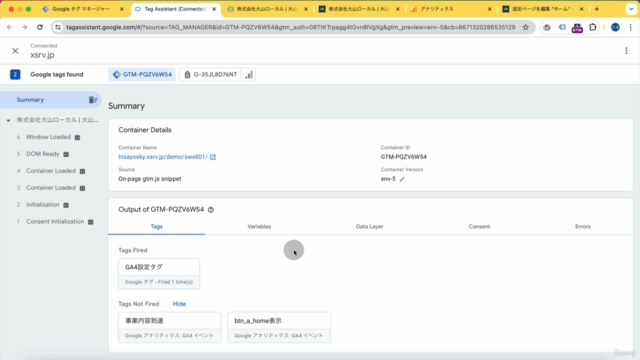This screenshot has width=640, height=360.
Task: Edit the env-5 container version pencil icon
Action: (402, 179)
